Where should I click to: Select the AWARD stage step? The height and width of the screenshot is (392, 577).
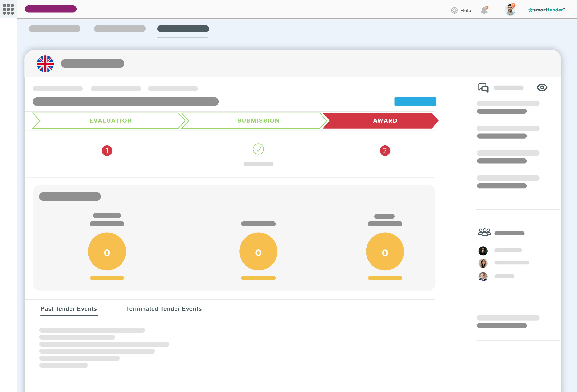pyautogui.click(x=380, y=121)
